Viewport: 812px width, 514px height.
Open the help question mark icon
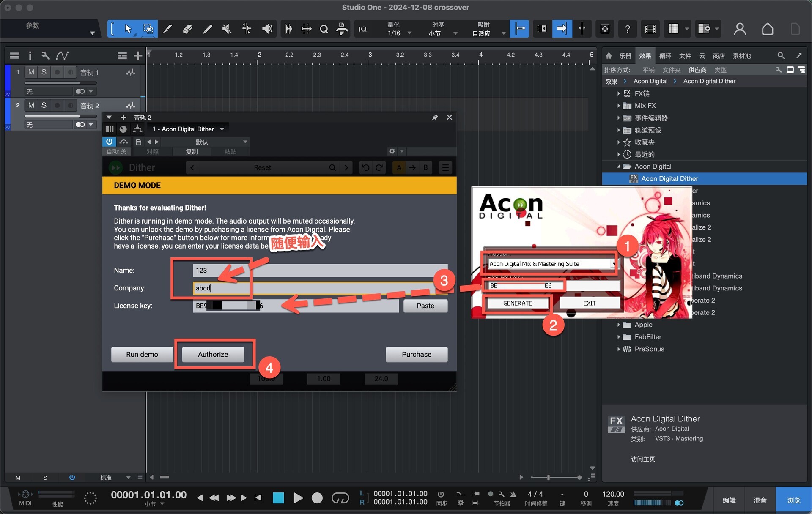pyautogui.click(x=627, y=29)
